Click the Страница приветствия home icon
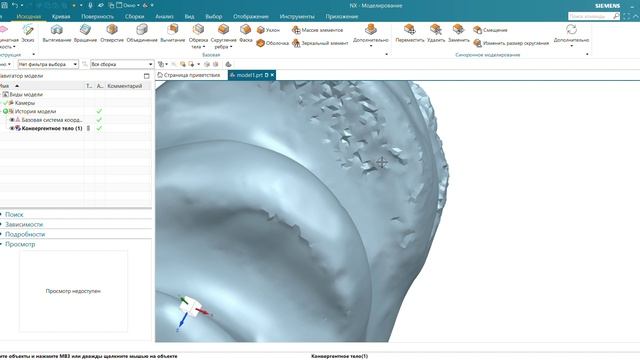Viewport: 640px width, 360px height. (x=160, y=75)
